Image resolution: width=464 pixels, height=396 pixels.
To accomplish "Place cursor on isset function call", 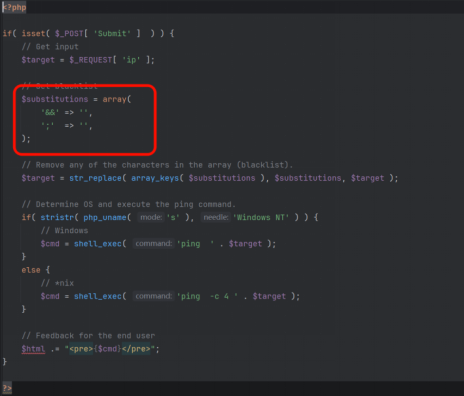I will (33, 33).
